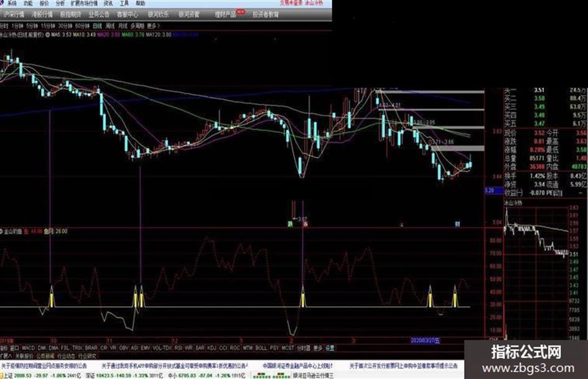
Task: Open 公司新闻 tab
Action: tap(45, 356)
